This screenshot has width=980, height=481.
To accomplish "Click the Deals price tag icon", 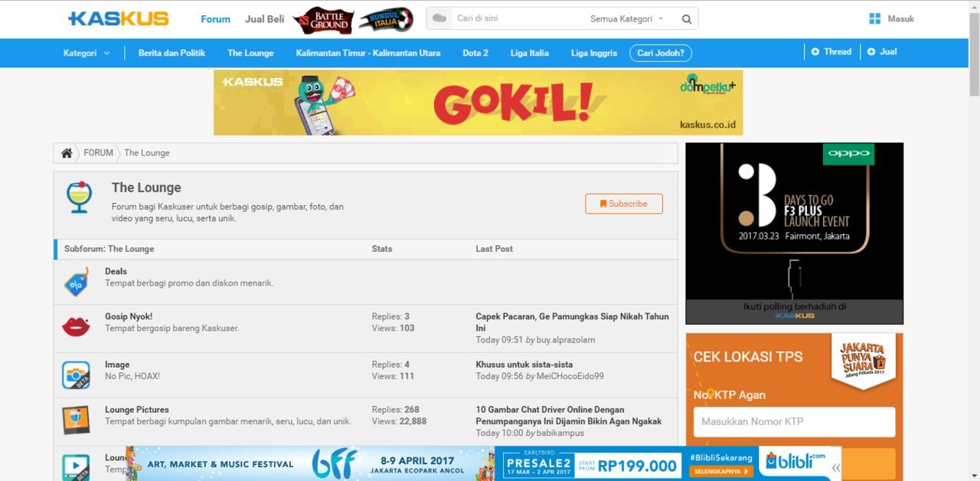I will (76, 283).
